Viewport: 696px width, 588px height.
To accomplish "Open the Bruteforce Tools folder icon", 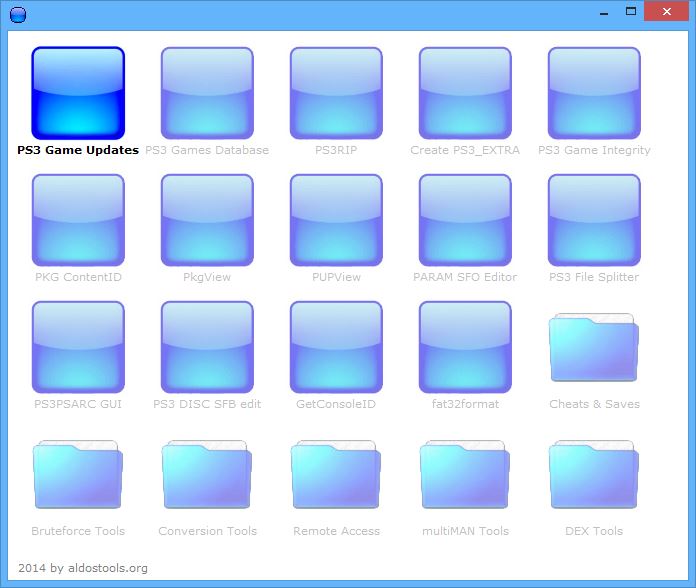I will (x=78, y=474).
